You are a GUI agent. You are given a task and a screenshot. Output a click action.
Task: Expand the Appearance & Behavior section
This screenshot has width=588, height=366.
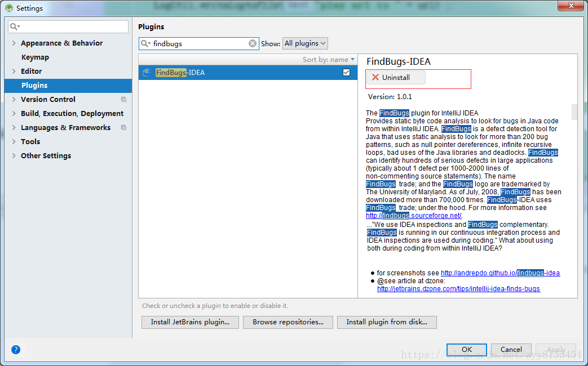click(14, 43)
